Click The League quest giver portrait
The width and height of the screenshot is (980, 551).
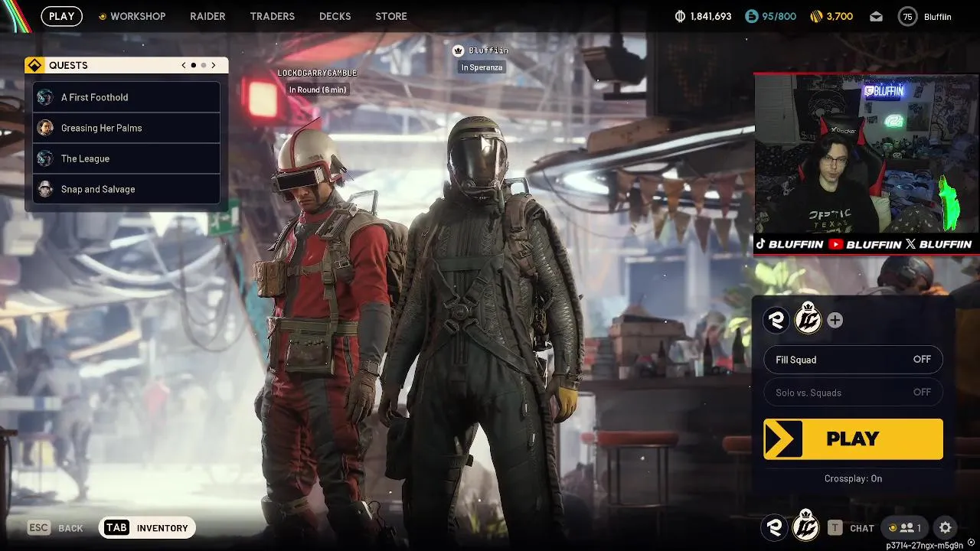45,158
